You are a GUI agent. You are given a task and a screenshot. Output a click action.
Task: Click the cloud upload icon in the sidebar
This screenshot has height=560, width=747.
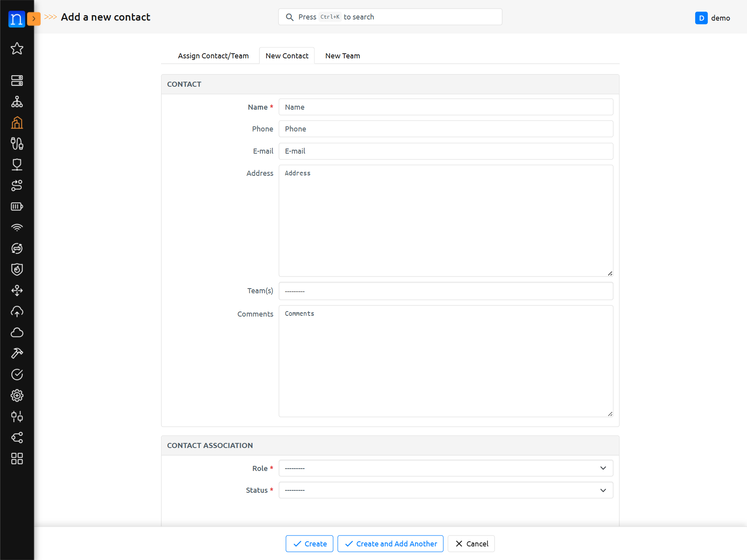coord(17,311)
